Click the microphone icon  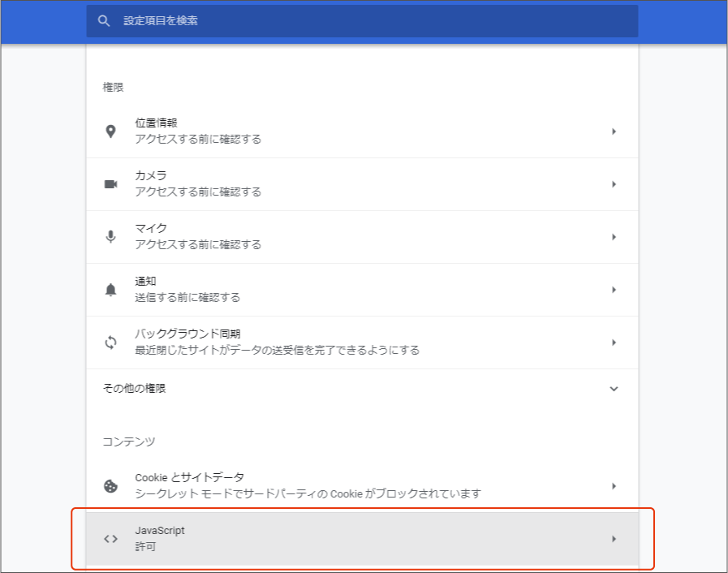pos(110,237)
